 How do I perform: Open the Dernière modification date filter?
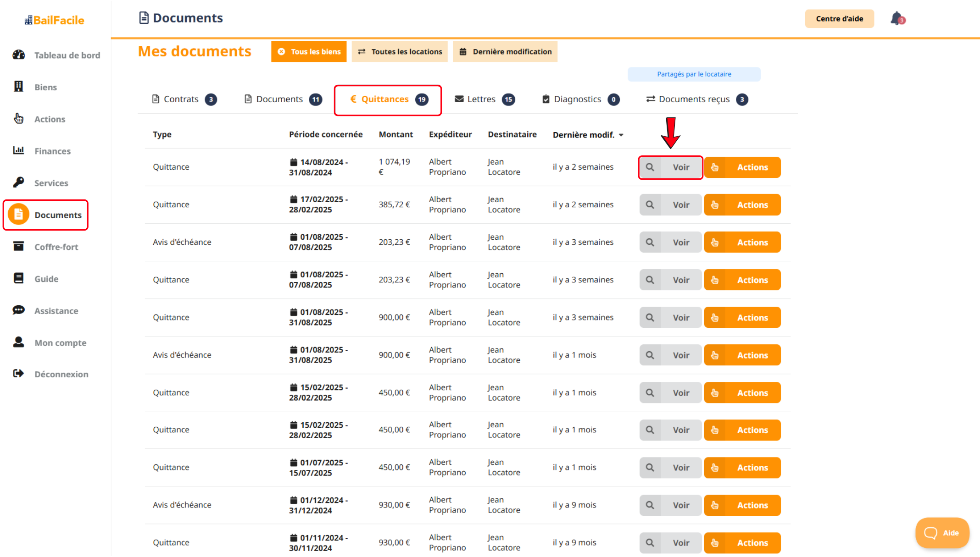pyautogui.click(x=505, y=52)
